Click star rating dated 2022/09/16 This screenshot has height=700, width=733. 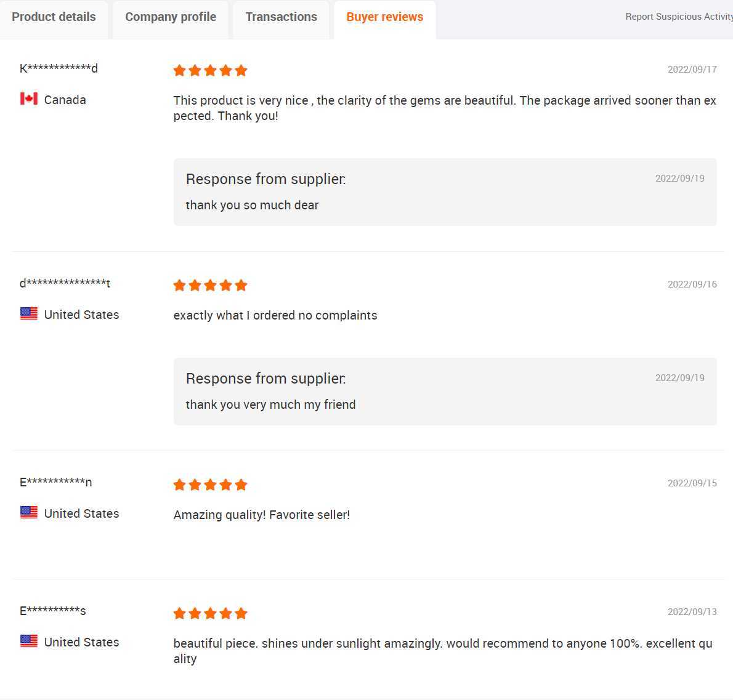point(210,285)
